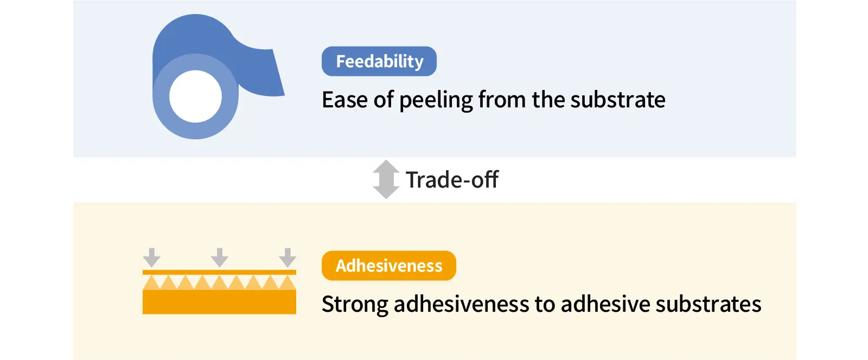Click the Trade-off label text
This screenshot has width=868, height=360.
coord(452,180)
